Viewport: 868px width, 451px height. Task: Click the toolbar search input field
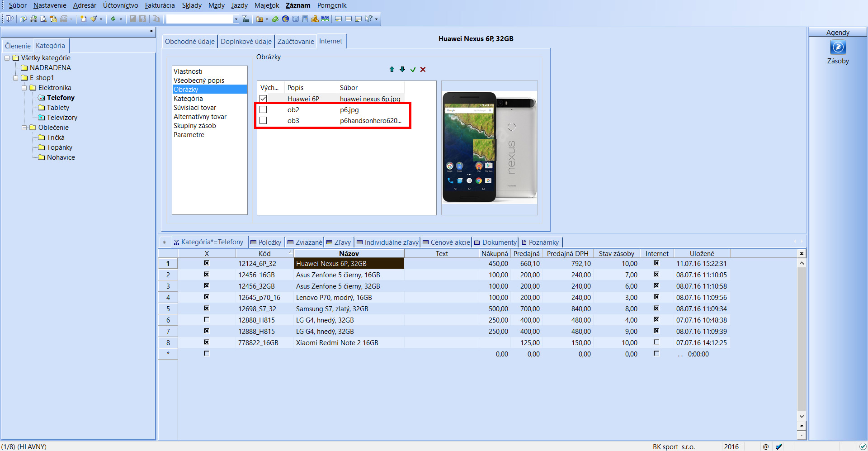(199, 19)
